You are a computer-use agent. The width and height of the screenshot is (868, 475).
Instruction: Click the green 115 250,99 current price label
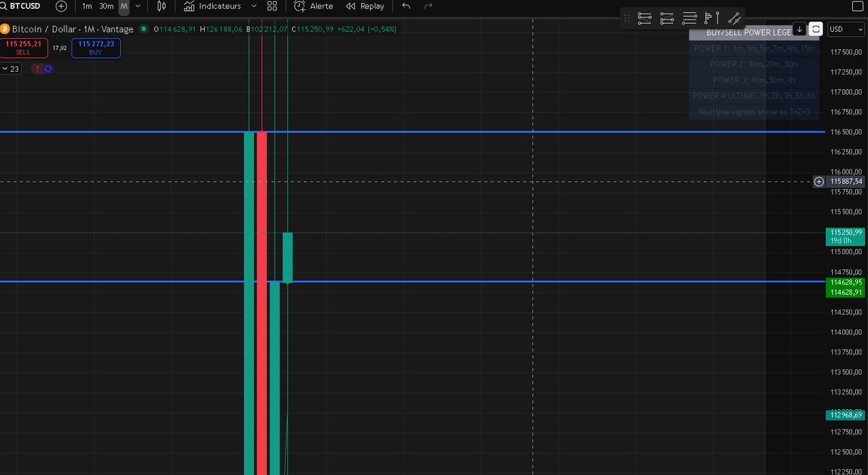tap(846, 236)
